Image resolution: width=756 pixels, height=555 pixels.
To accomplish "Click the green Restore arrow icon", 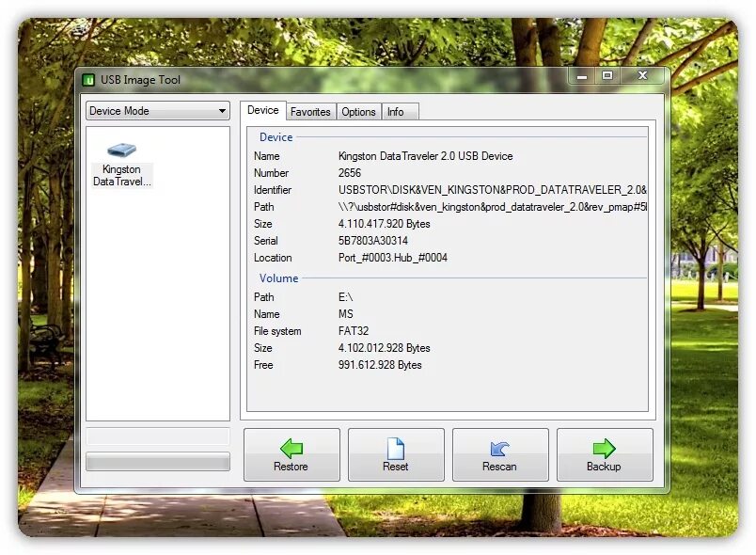I will coord(291,449).
